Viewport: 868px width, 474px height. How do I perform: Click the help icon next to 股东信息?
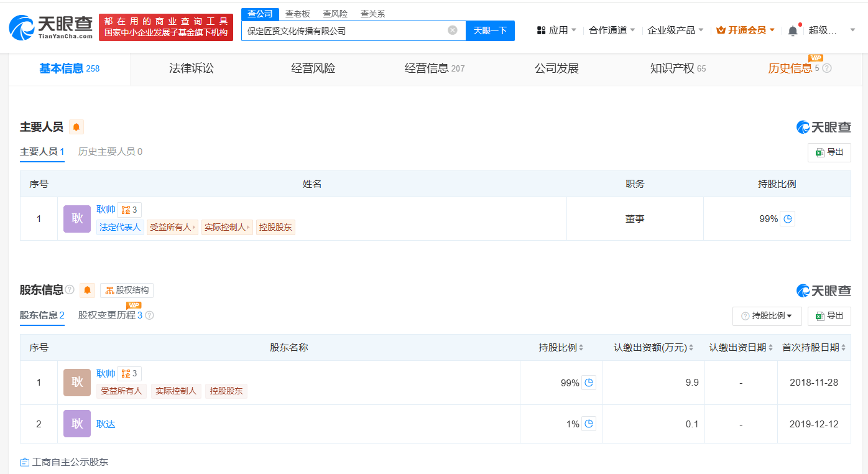point(70,290)
